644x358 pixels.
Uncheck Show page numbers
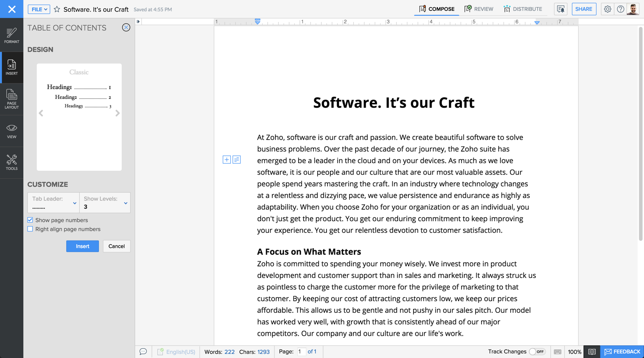30,219
